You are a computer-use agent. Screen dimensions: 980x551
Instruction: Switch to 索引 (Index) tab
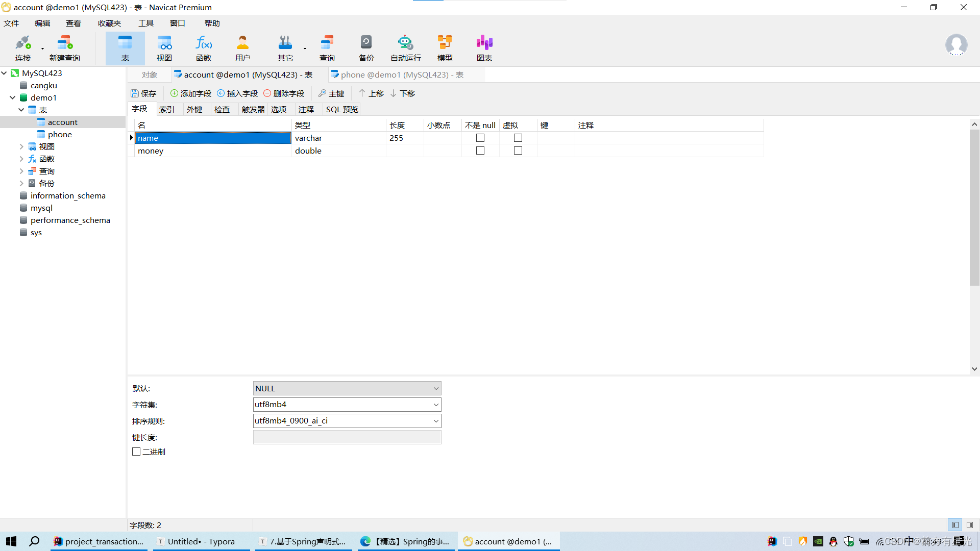point(167,109)
